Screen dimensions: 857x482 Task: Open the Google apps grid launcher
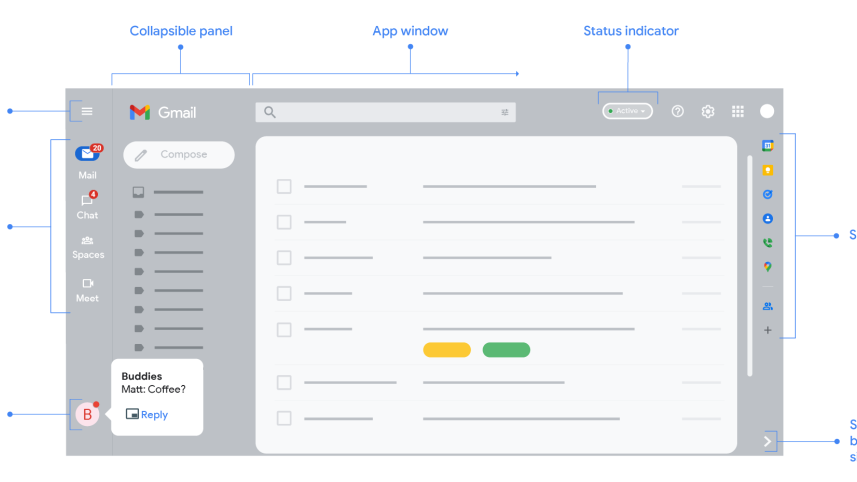click(738, 112)
